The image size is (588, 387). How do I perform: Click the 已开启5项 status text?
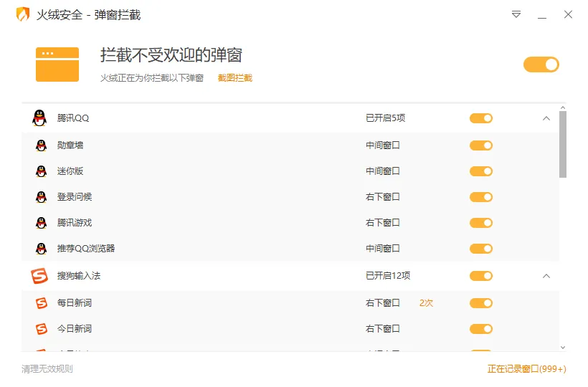pyautogui.click(x=386, y=118)
